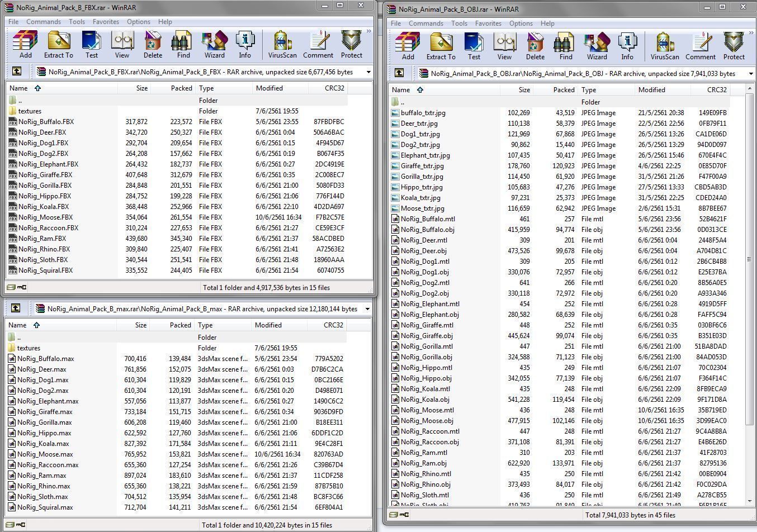This screenshot has height=532, width=757.
Task: Expand address dropdown in max archive window
Action: pos(367,309)
